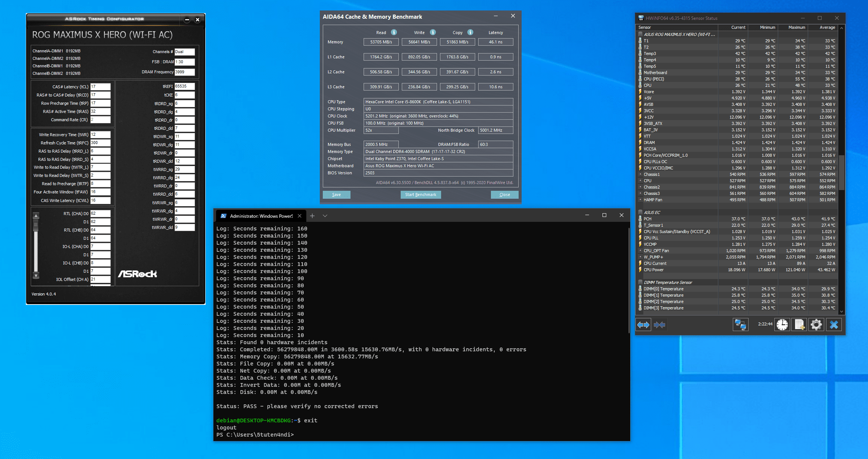Click CPU Clock 5201.2 MHz field
The image size is (868, 459).
click(438, 116)
